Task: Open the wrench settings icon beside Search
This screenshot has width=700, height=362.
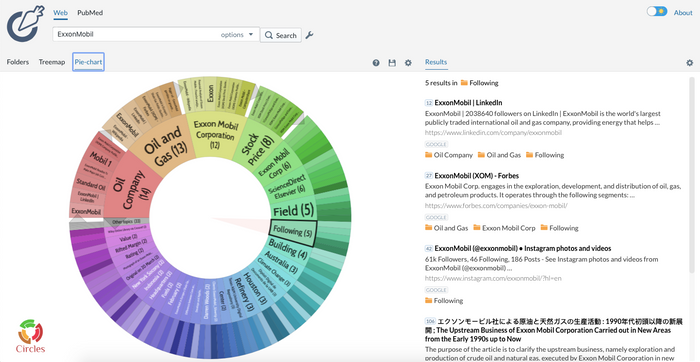Action: pyautogui.click(x=309, y=35)
